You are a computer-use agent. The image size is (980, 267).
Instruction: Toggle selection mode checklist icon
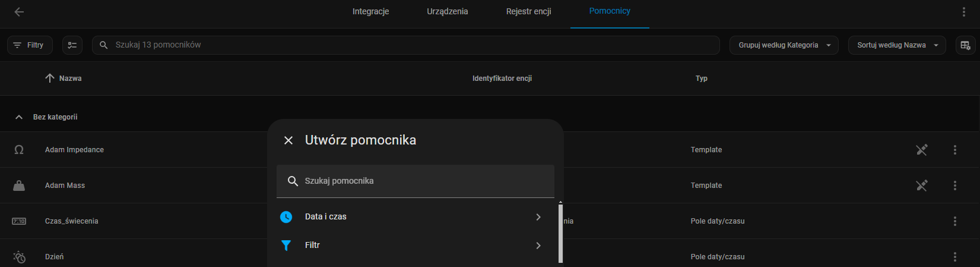point(72,45)
